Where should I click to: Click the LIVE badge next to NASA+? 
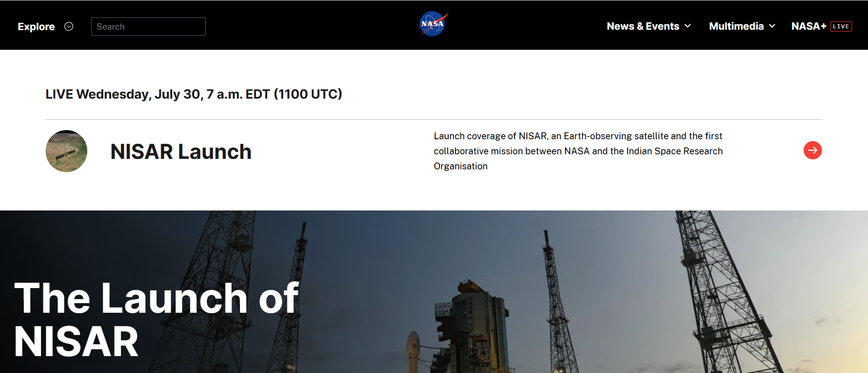click(841, 26)
